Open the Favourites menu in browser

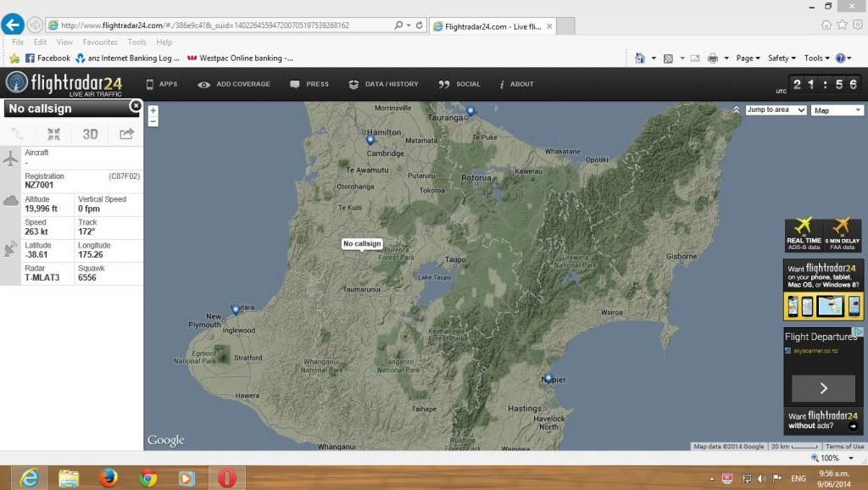(x=100, y=42)
